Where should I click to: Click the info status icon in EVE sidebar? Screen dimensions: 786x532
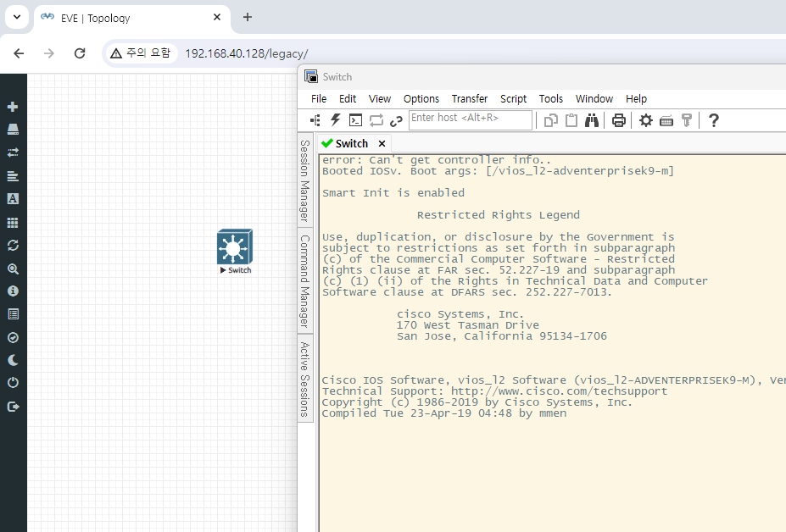[13, 291]
